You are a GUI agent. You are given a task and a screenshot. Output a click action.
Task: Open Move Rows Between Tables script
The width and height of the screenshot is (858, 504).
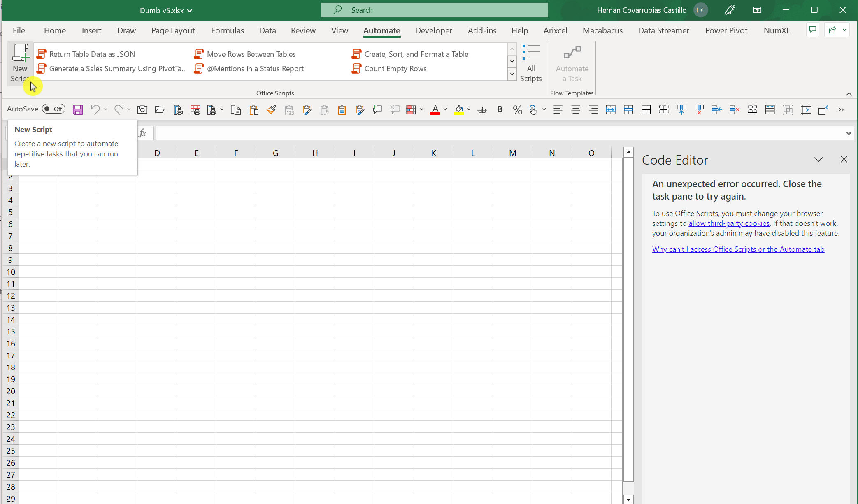pyautogui.click(x=245, y=54)
